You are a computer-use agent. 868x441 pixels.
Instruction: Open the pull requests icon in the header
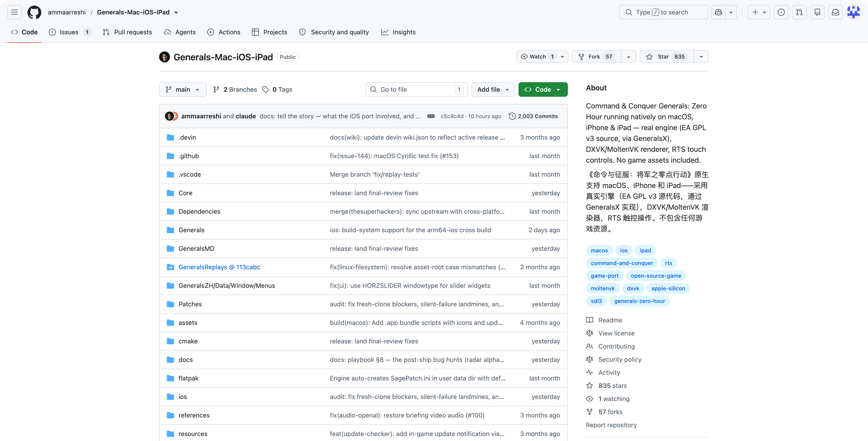coord(799,12)
